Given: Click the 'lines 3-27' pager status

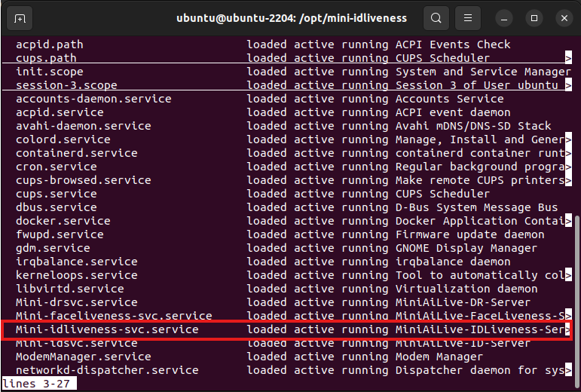Looking at the screenshot, I should click(39, 384).
